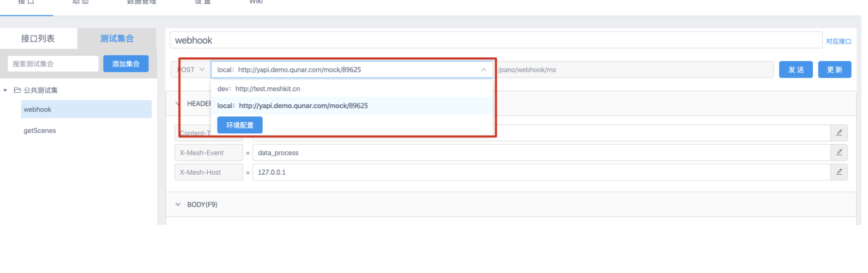The height and width of the screenshot is (273, 868).
Task: Click the /pano/webhook/ms path field
Action: pyautogui.click(x=634, y=70)
